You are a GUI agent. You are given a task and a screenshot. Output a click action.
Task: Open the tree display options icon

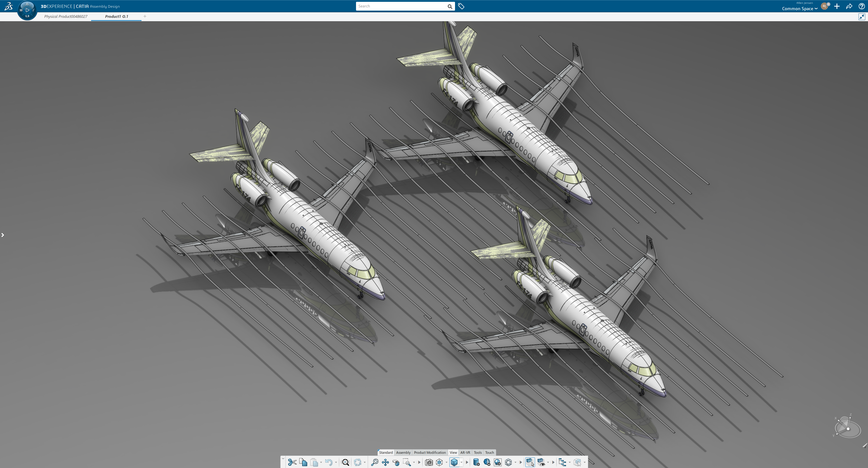(562, 462)
